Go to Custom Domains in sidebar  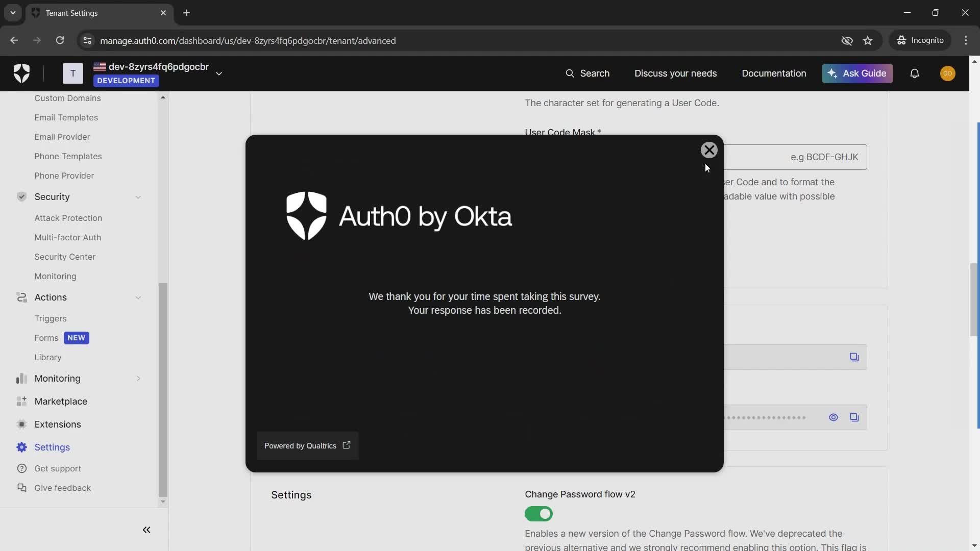point(67,98)
